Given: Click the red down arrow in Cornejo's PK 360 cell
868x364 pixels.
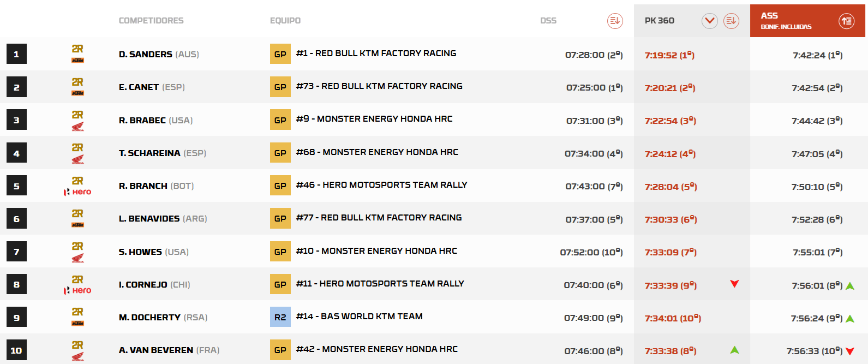Looking at the screenshot, I should pyautogui.click(x=734, y=284).
